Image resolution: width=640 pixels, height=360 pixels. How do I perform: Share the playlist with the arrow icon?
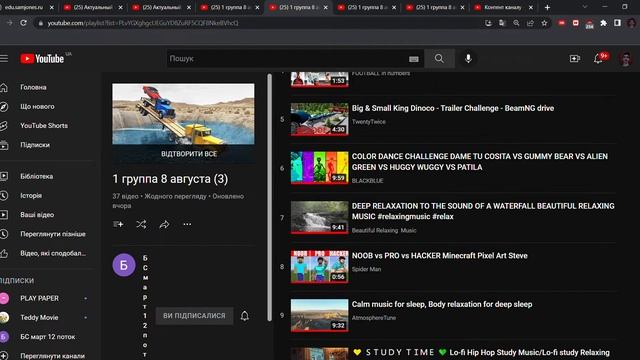tap(164, 224)
